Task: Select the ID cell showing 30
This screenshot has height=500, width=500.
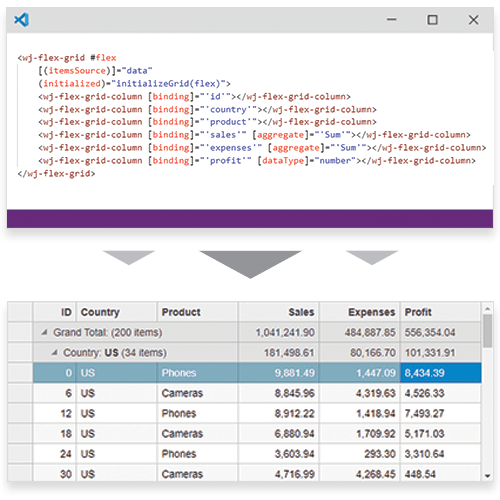Action: point(55,473)
